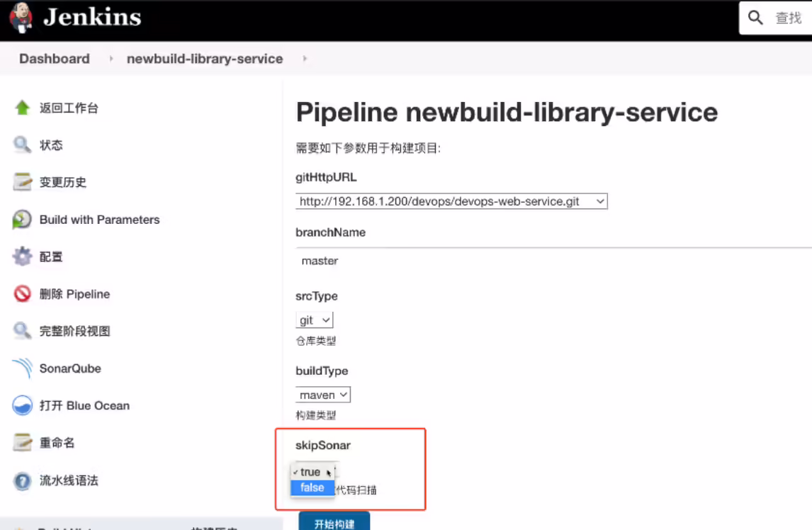Open the SonarQube wave icon

(x=22, y=368)
